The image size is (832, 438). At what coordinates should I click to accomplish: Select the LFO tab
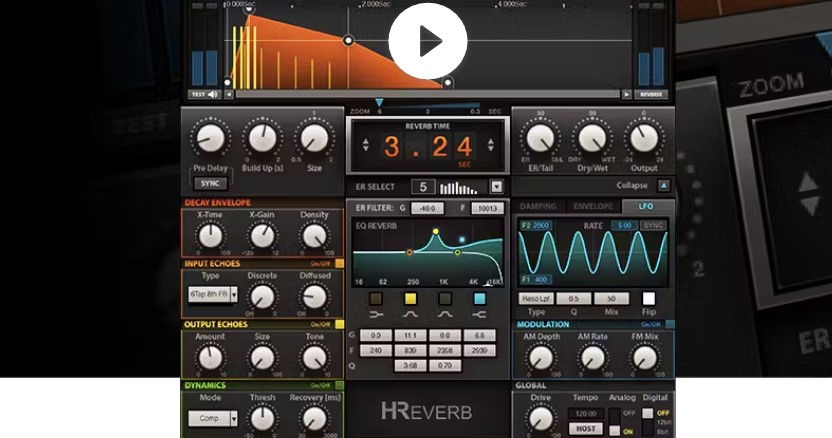646,207
